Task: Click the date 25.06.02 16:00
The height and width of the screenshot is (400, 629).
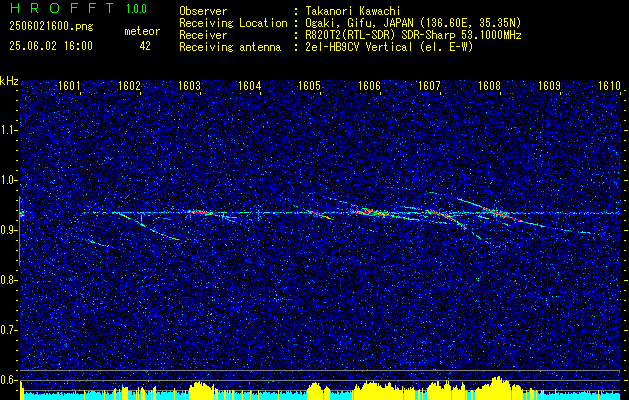Action: click(51, 46)
